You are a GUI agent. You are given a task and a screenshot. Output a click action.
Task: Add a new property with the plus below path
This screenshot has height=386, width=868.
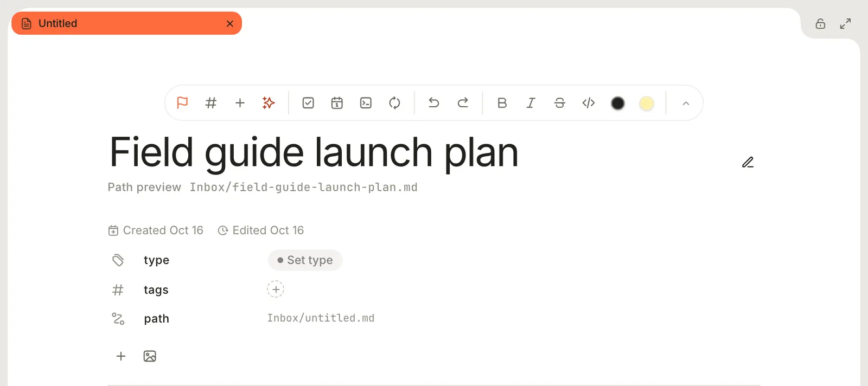[121, 356]
